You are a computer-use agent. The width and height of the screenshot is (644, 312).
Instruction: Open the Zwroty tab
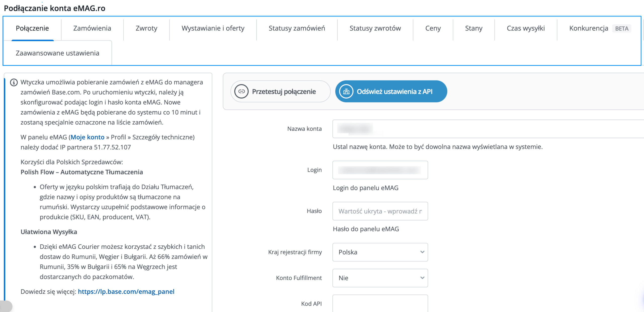[x=146, y=28]
